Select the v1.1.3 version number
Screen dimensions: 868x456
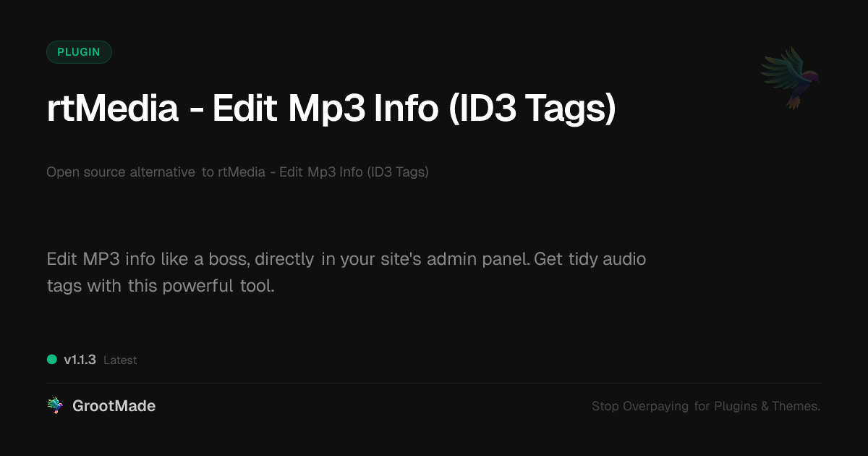click(80, 360)
